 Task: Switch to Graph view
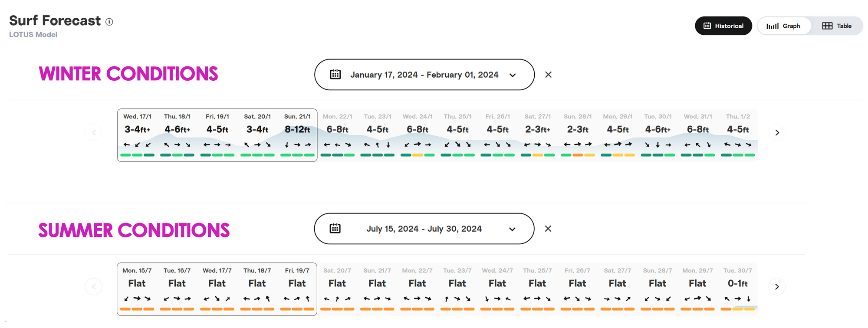point(783,26)
